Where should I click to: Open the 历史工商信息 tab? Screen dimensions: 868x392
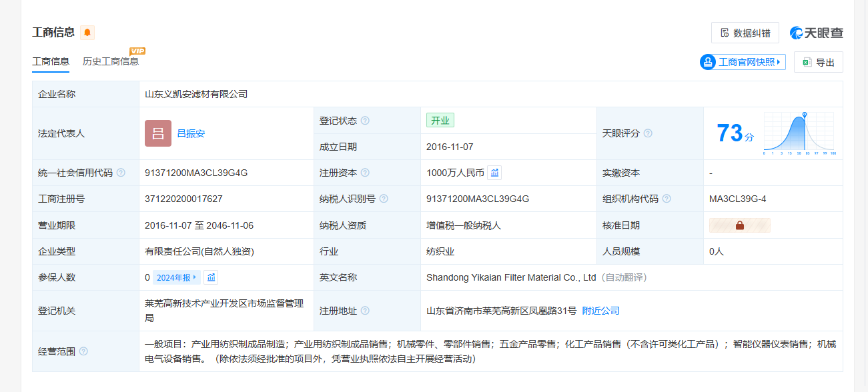pos(111,61)
